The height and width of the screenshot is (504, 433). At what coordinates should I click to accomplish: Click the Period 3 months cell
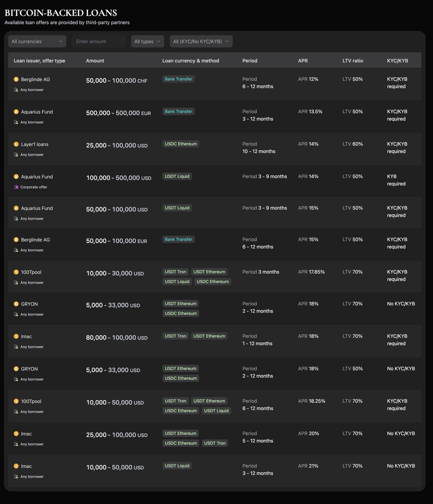click(x=261, y=272)
